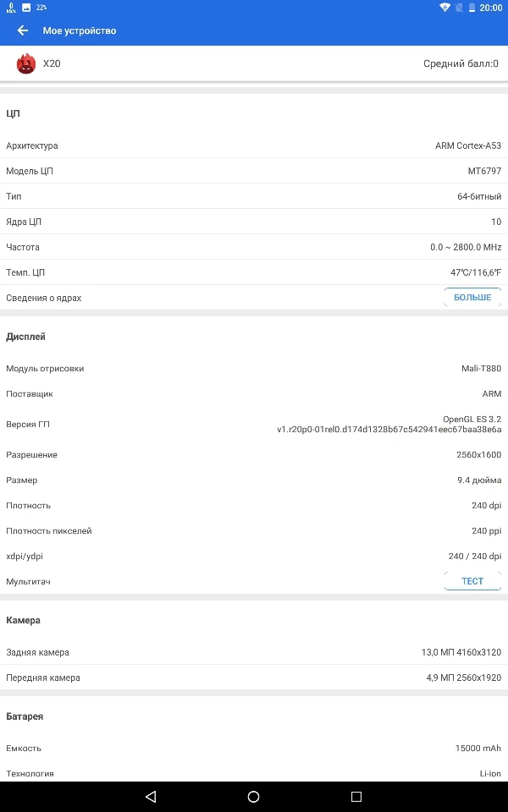Tap the Разрешение 2560x1600 row
508x812 pixels.
(254, 455)
